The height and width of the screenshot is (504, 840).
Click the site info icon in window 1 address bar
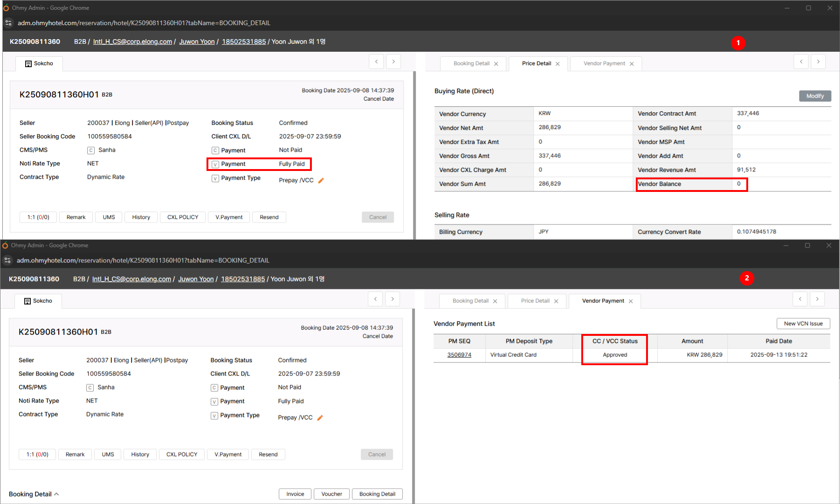coord(8,23)
